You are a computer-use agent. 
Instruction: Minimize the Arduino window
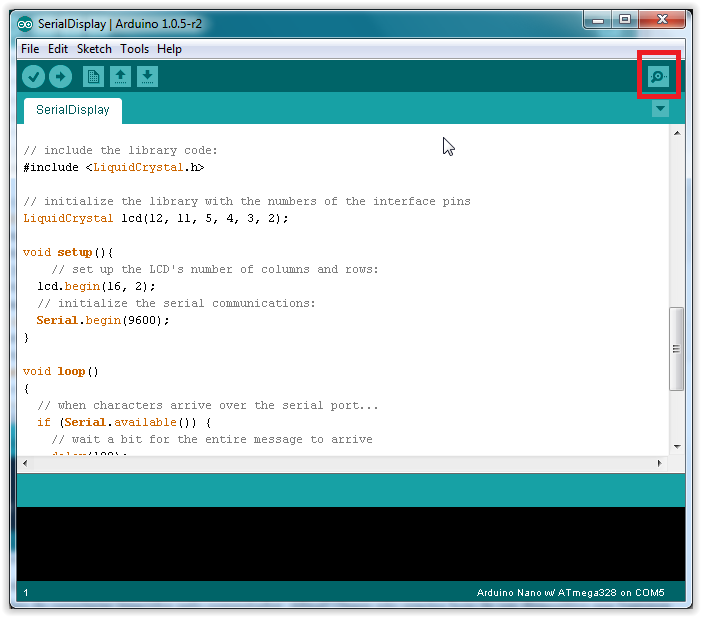(x=598, y=20)
